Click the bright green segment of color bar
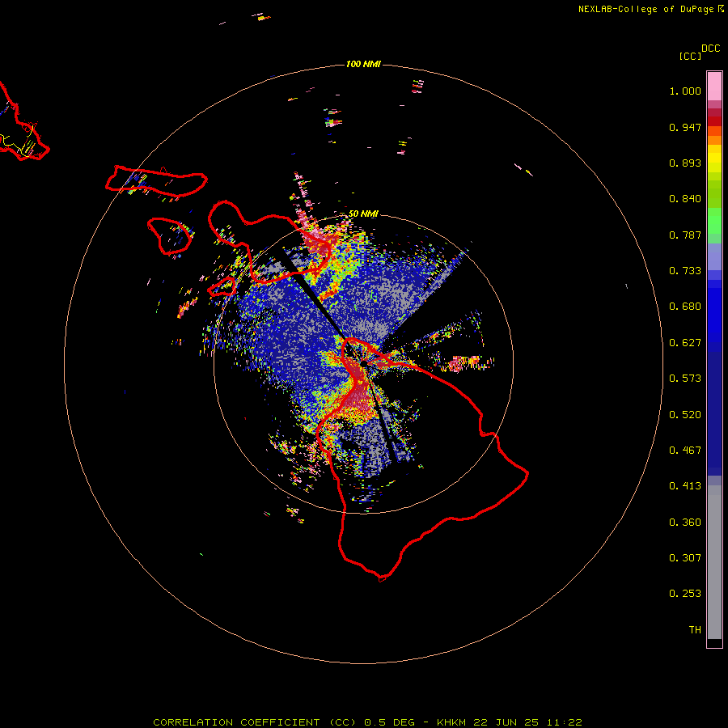The image size is (728, 728). point(714,221)
